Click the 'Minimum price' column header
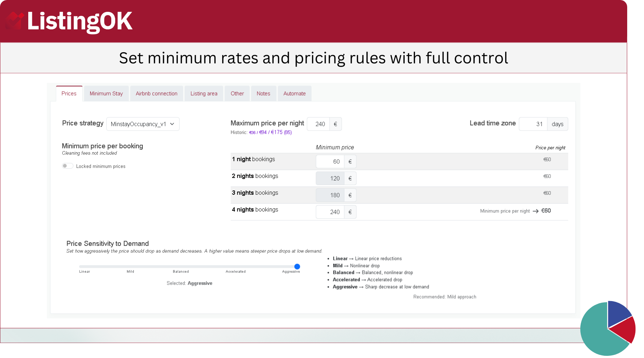 point(335,147)
